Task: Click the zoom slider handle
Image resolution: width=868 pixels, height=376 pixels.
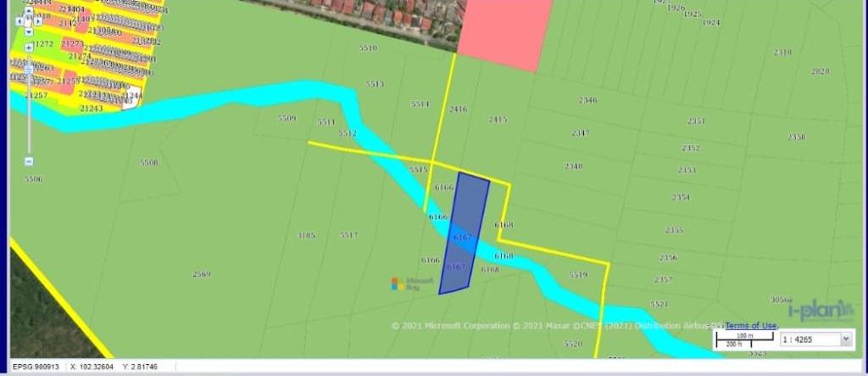Action: click(29, 67)
